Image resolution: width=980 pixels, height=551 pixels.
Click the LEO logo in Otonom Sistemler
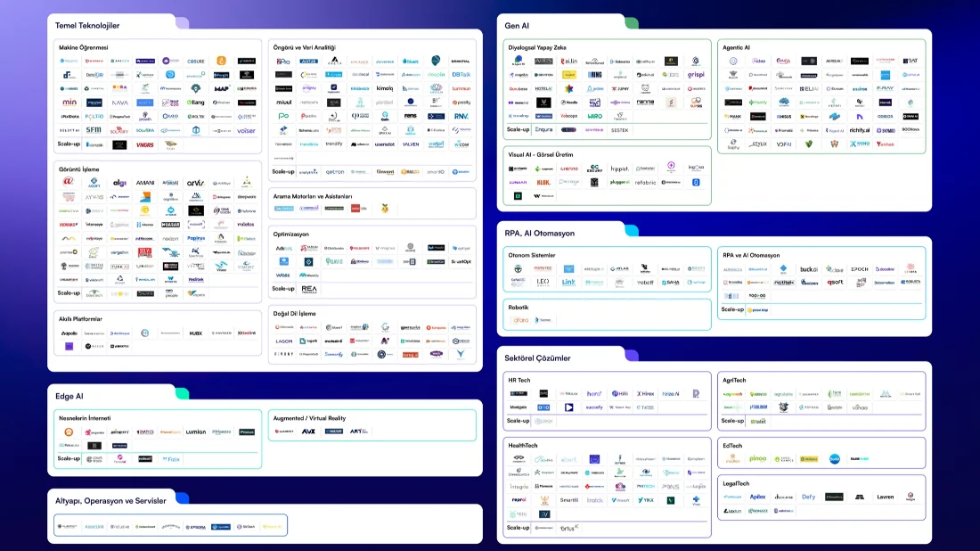543,282
